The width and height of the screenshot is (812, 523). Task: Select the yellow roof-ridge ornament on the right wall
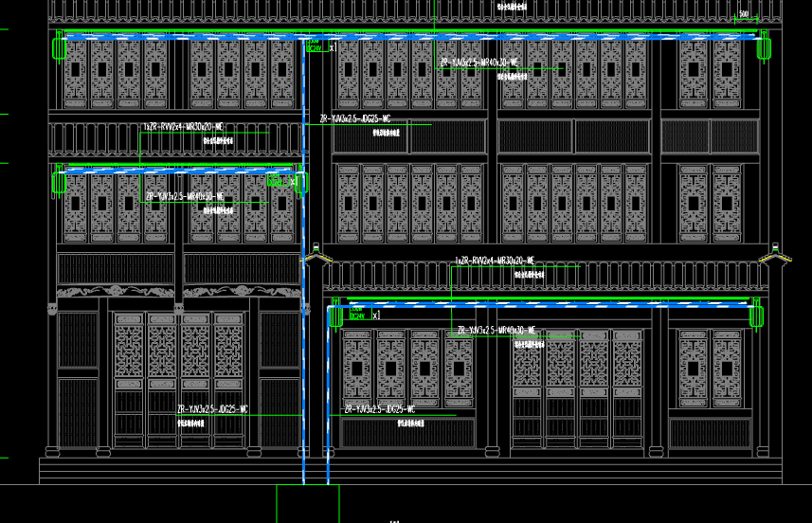(x=775, y=254)
